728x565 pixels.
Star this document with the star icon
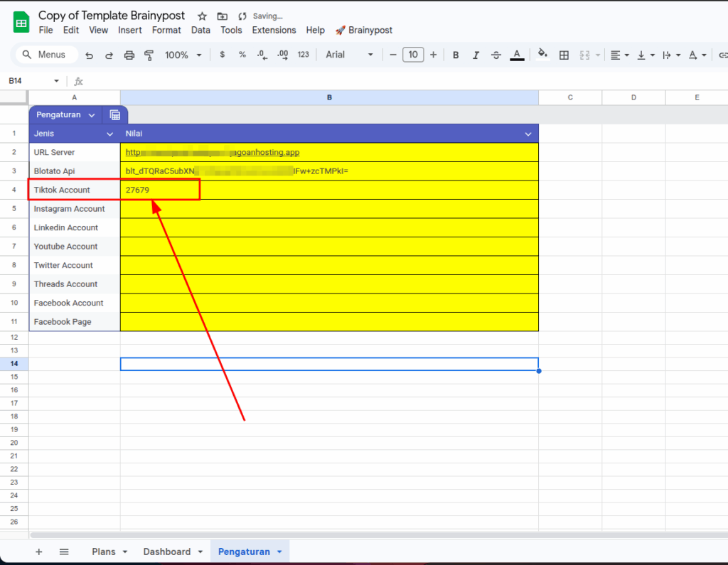202,16
